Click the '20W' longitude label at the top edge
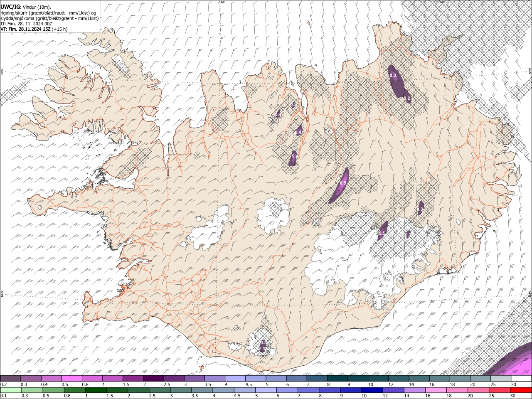 point(222,2)
